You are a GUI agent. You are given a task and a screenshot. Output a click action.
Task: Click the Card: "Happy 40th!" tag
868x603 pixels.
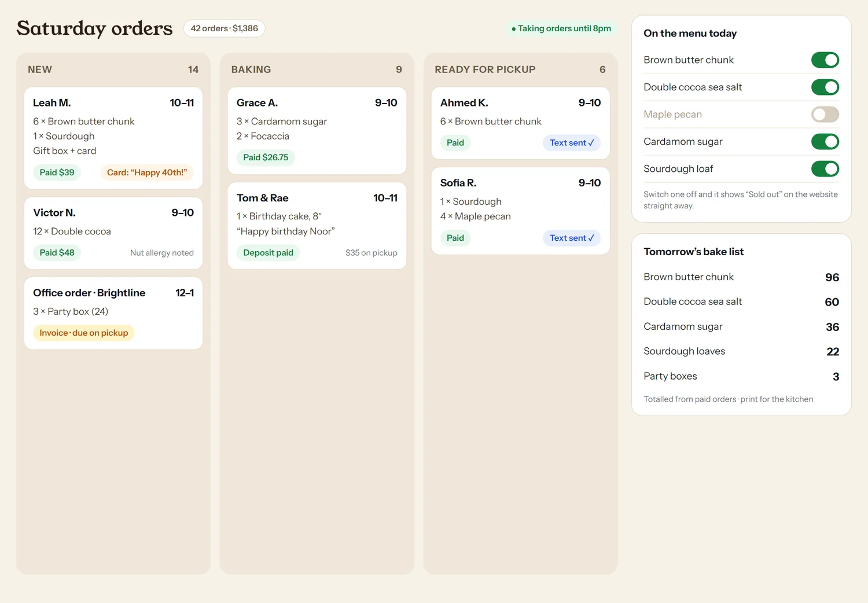point(147,172)
